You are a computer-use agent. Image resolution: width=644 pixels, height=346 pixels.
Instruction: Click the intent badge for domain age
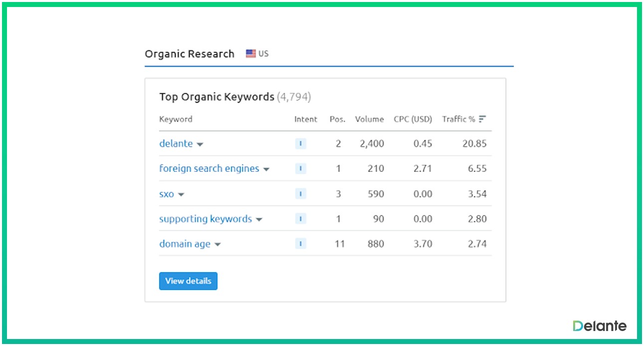click(300, 244)
